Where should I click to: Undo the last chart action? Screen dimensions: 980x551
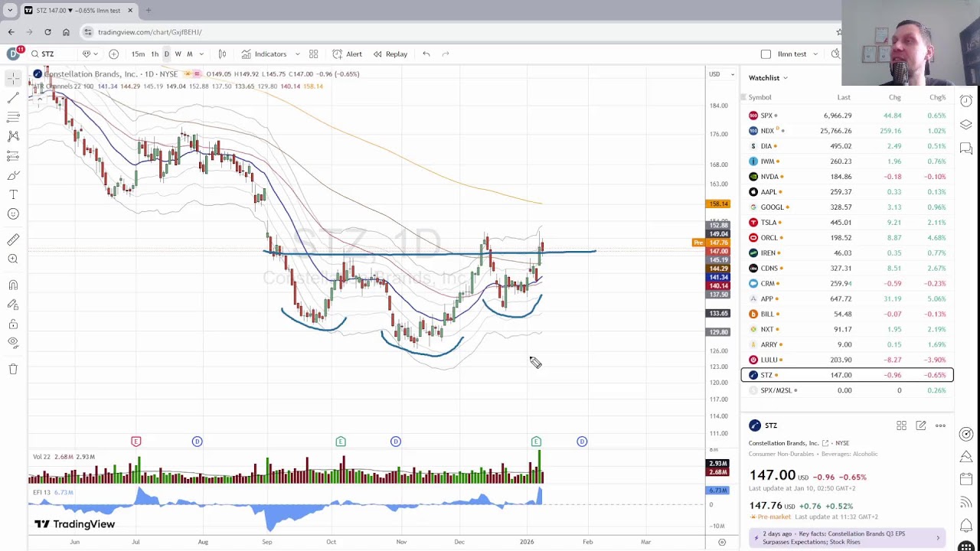coord(426,54)
